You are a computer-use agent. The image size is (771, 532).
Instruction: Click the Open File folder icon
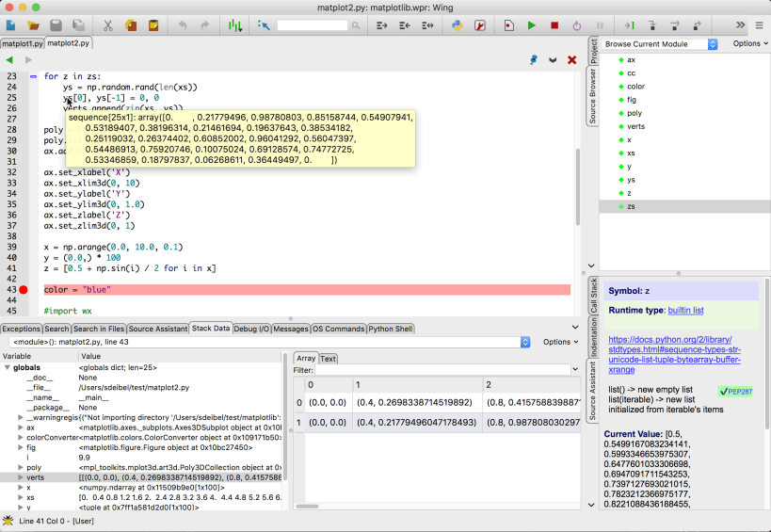[34, 25]
